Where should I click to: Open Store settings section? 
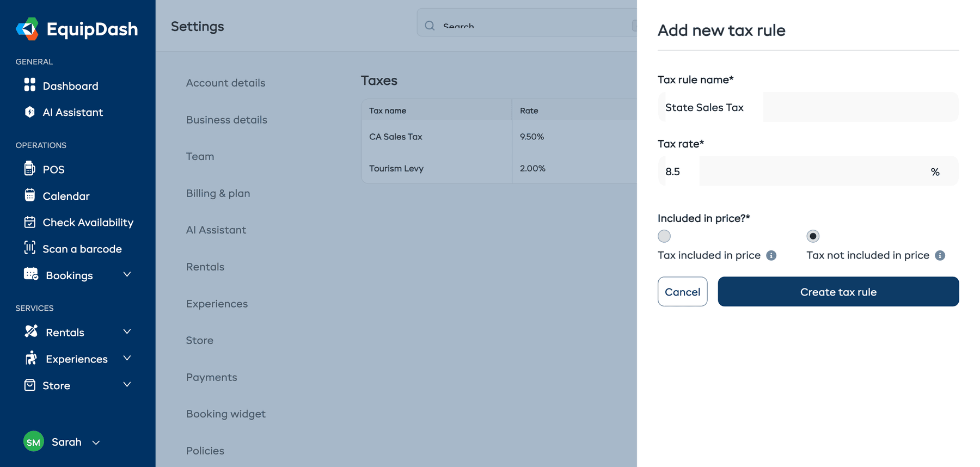click(x=199, y=340)
